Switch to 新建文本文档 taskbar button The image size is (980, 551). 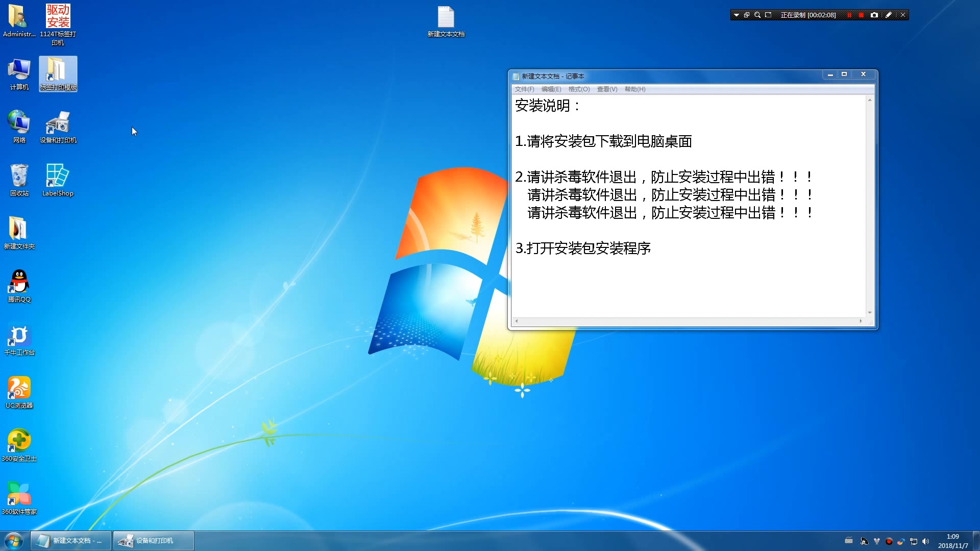pos(71,541)
